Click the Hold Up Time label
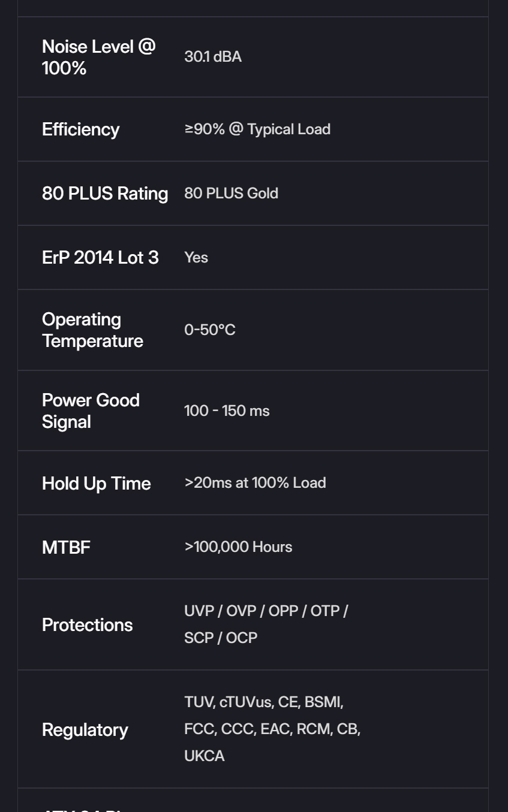This screenshot has height=812, width=508. [96, 484]
